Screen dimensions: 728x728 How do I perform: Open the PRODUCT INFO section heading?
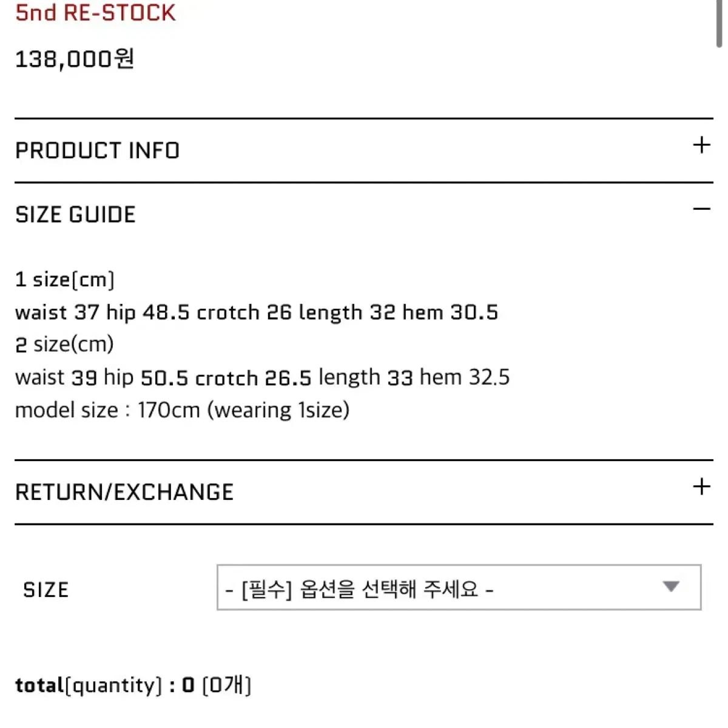tap(98, 150)
